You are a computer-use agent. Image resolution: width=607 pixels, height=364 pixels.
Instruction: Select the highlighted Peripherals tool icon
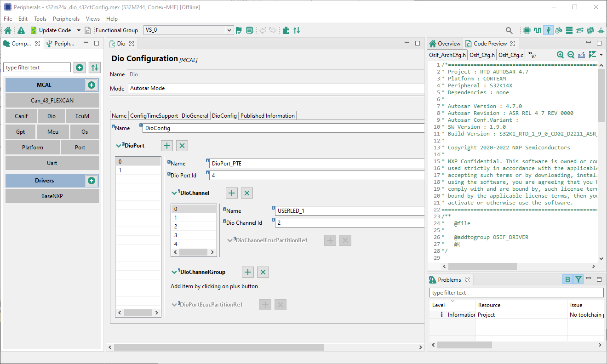548,30
